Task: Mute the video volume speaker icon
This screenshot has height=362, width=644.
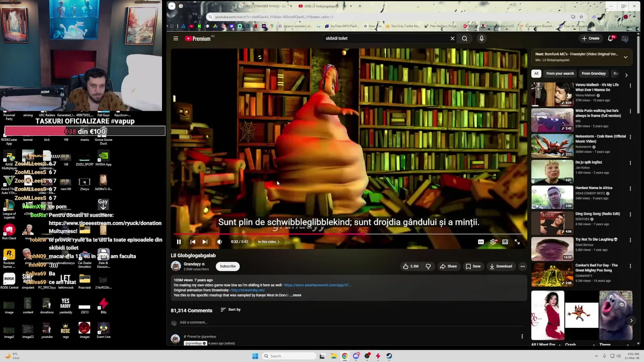Action: tap(219, 242)
